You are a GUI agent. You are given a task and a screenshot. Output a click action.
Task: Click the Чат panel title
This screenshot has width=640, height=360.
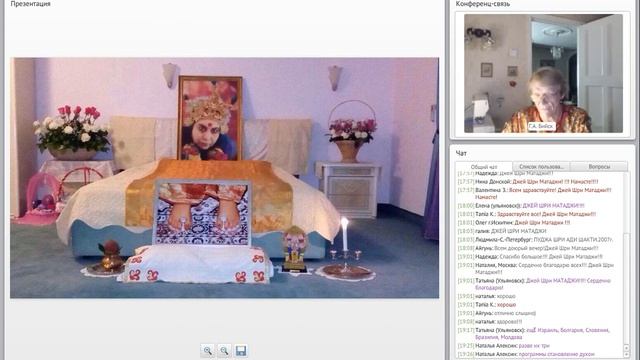(x=461, y=153)
